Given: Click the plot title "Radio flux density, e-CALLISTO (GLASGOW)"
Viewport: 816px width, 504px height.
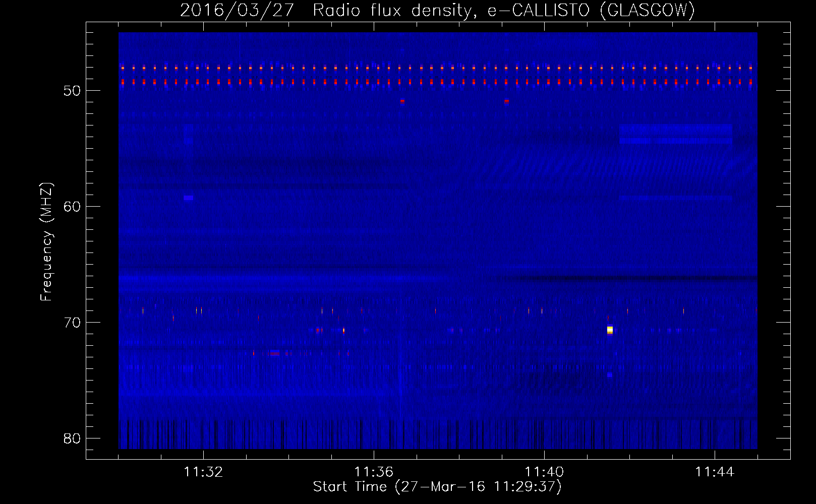Looking at the screenshot, I should [x=503, y=10].
